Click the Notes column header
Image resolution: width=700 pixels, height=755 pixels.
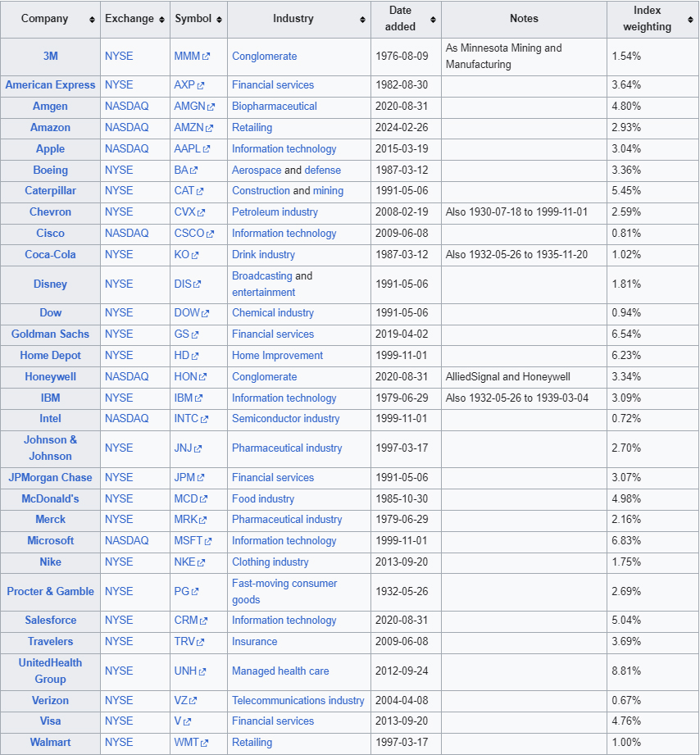[524, 19]
